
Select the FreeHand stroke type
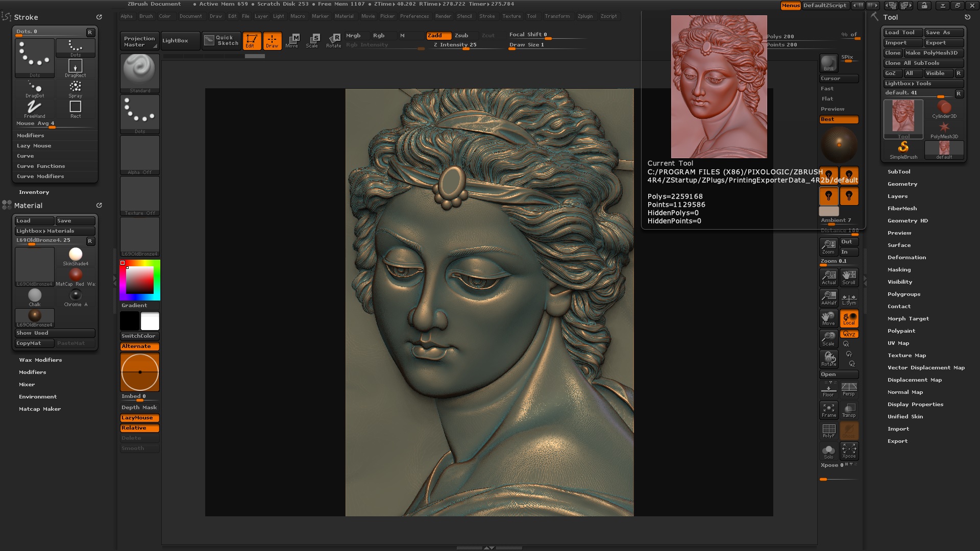click(34, 108)
